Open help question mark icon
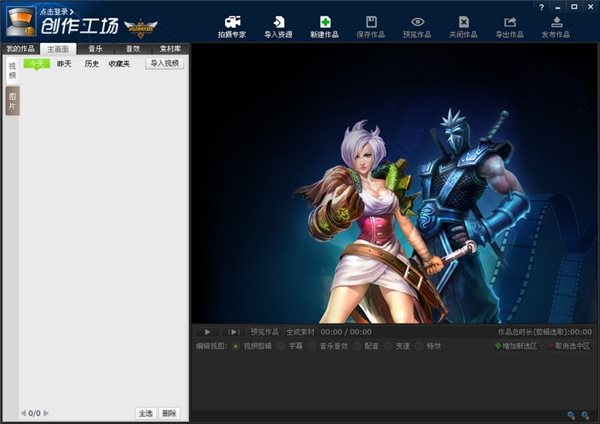 pyautogui.click(x=541, y=7)
